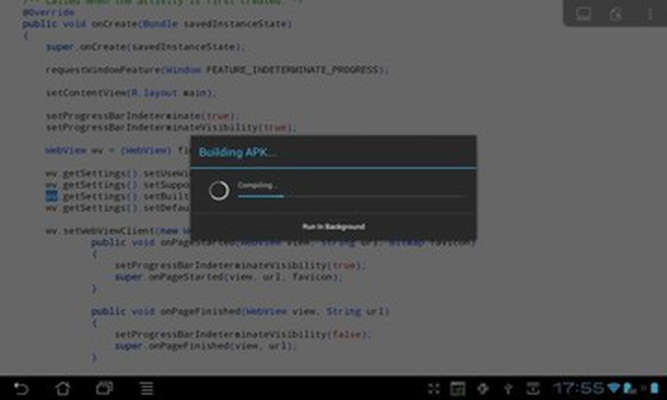667x400 pixels.
Task: Tap the Android home button
Action: [63, 388]
